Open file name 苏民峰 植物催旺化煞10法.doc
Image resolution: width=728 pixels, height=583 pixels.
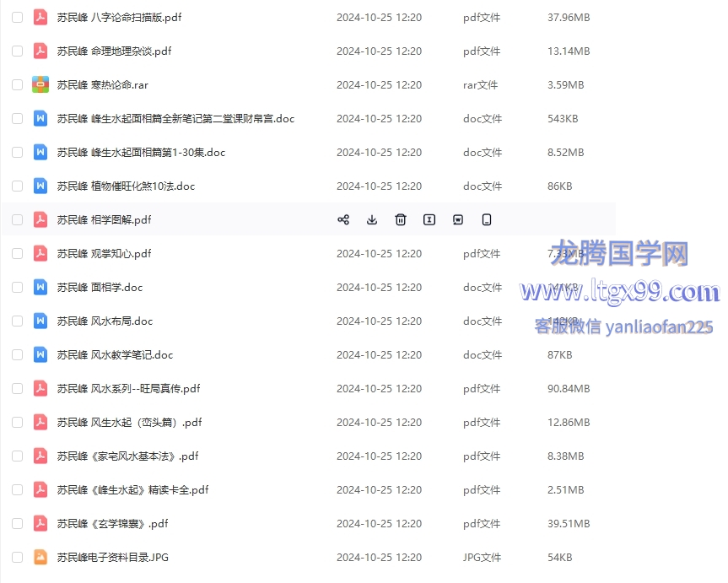tap(126, 186)
